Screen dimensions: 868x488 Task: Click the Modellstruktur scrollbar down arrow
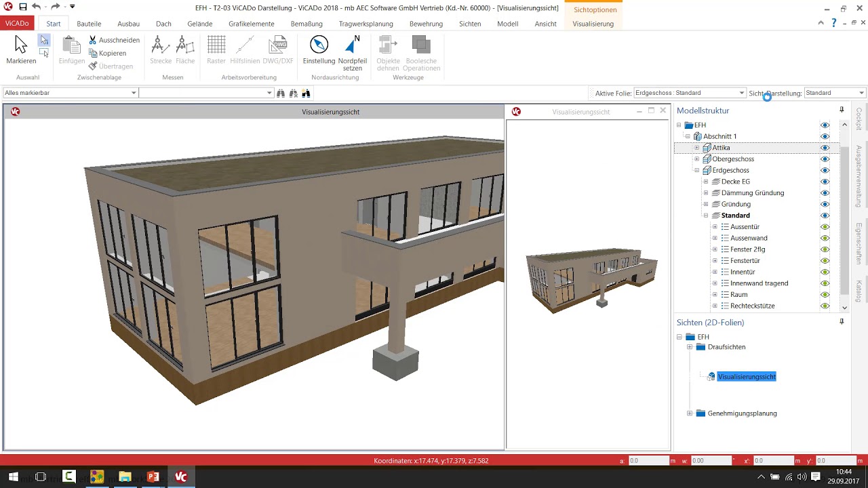(844, 307)
